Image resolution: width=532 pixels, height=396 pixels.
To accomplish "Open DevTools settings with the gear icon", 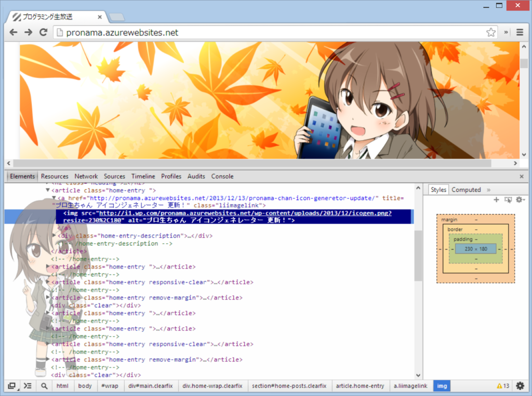I will 520,386.
